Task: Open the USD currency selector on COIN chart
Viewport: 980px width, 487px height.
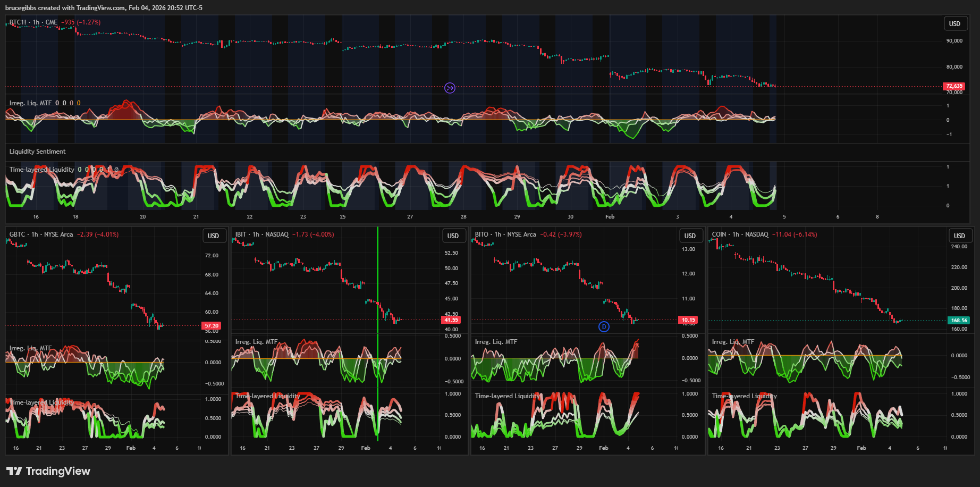Action: (x=959, y=236)
